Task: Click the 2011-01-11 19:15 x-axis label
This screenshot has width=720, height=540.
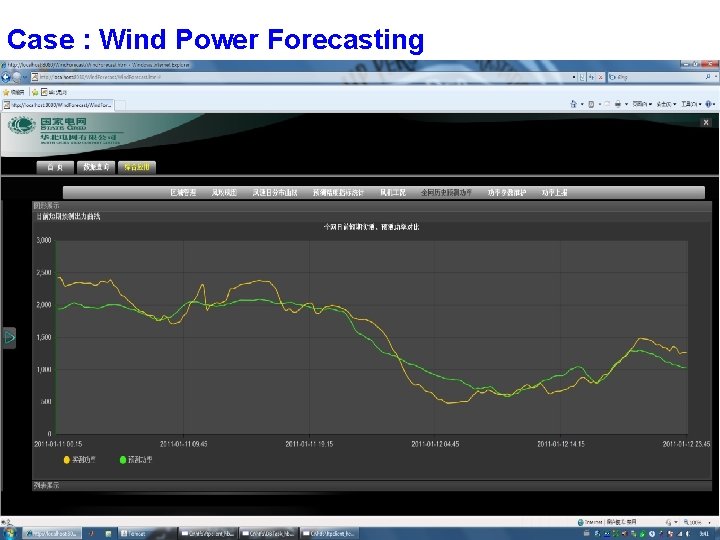Action: (x=309, y=444)
